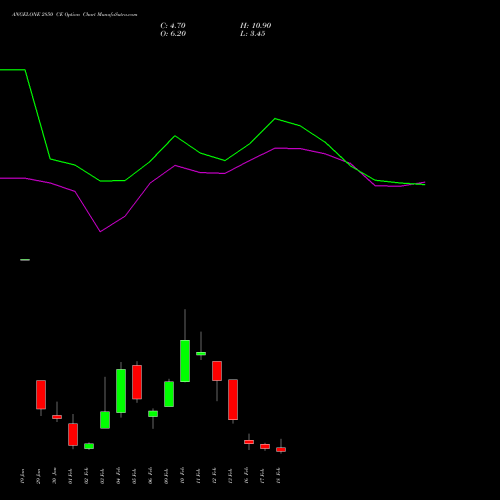Click the green candle above 09 Feb
Image resolution: width=500 pixels, height=500 pixels.
click(169, 394)
